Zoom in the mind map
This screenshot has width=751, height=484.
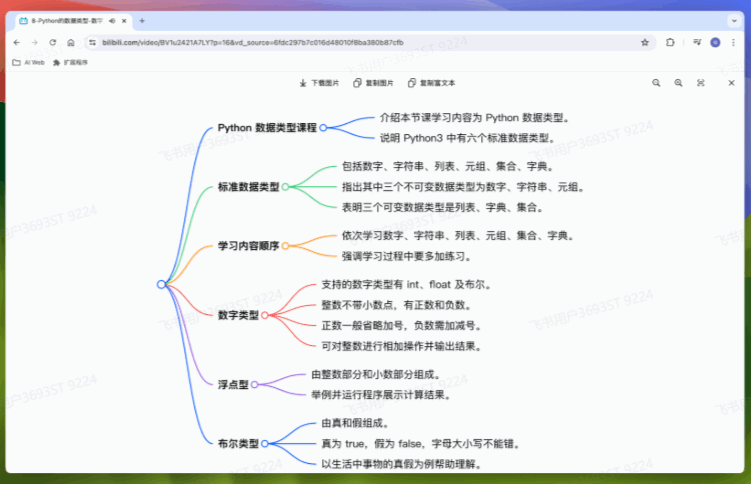point(679,83)
